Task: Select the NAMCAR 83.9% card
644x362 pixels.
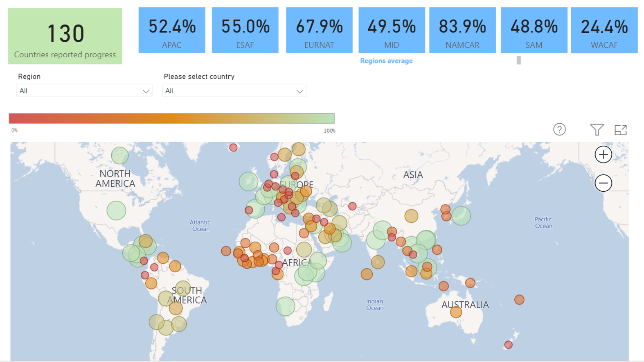Action: tap(462, 30)
